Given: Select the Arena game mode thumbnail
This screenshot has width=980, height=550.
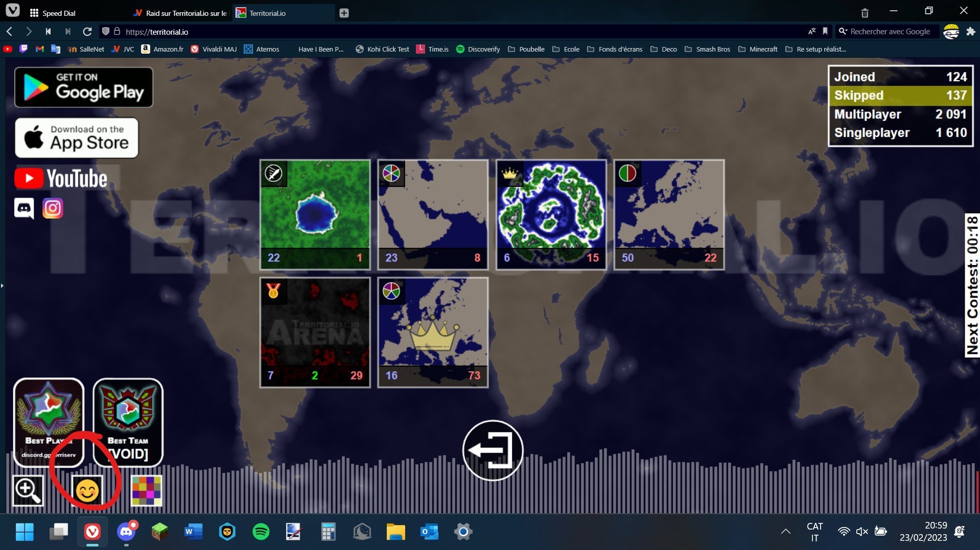Looking at the screenshot, I should (x=315, y=332).
